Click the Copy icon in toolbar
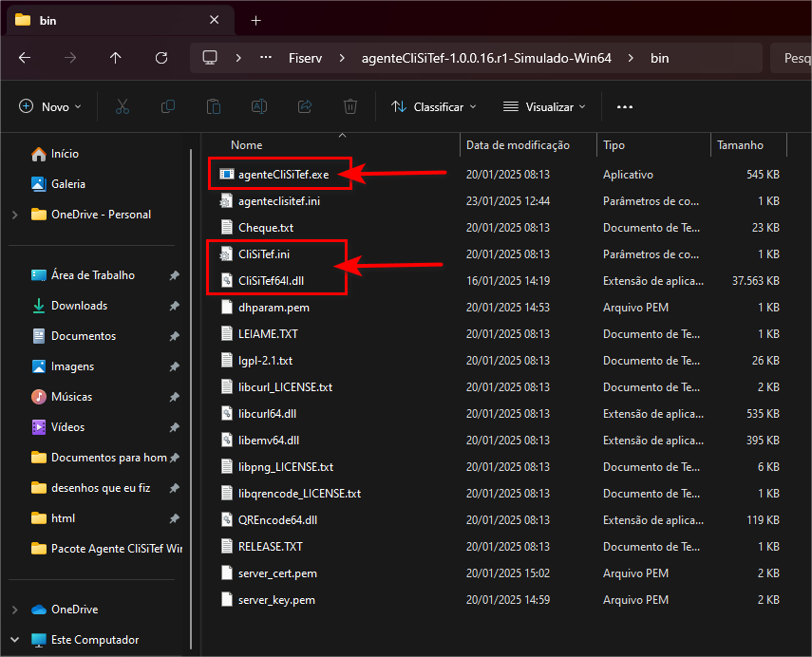 tap(168, 106)
